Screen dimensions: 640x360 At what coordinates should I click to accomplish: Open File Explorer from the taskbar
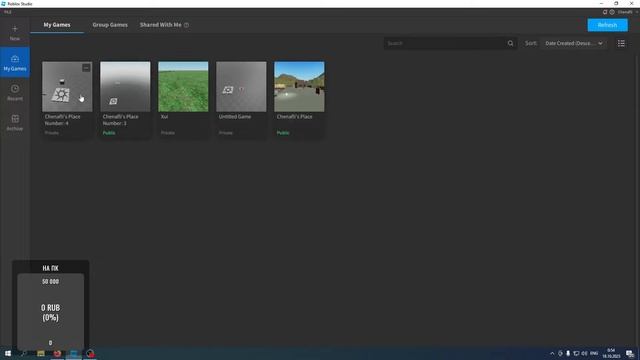tap(41, 353)
